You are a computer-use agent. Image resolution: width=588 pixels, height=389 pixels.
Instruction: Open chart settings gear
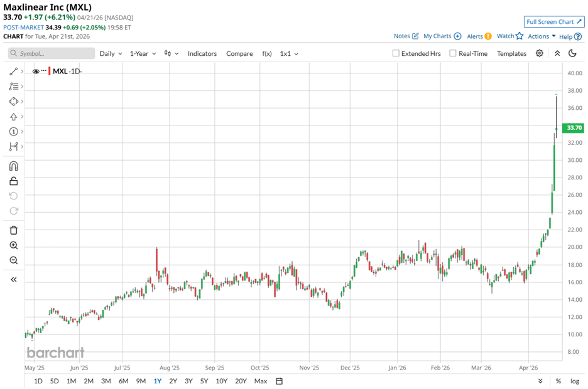tap(539, 53)
